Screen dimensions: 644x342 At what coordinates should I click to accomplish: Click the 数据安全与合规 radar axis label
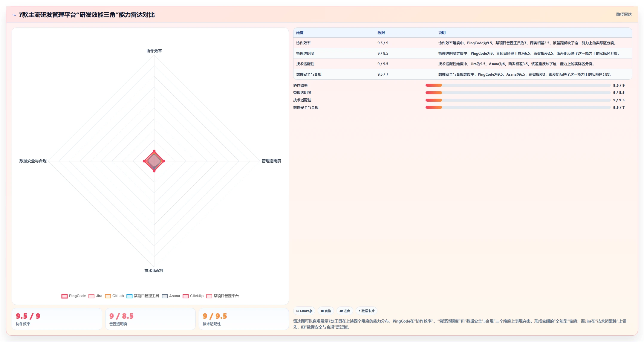pyautogui.click(x=33, y=161)
